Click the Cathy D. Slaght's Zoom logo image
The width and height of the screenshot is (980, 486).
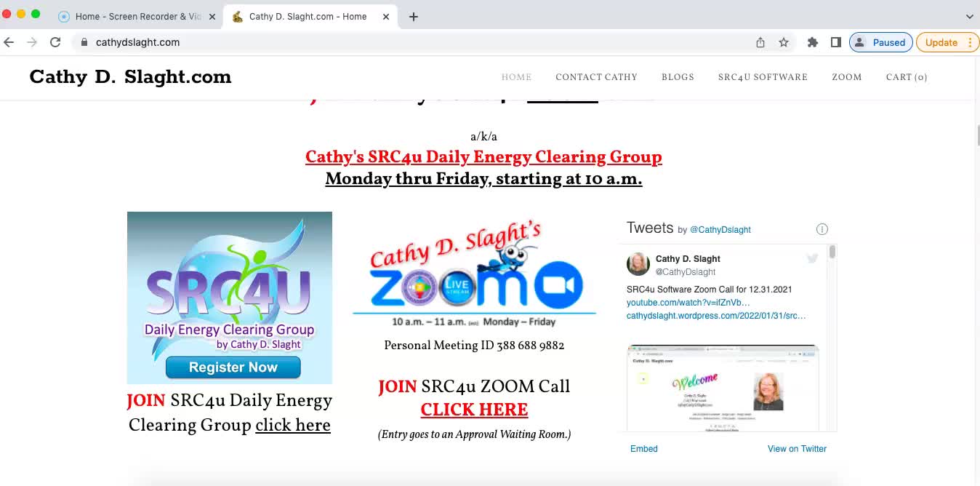[474, 273]
